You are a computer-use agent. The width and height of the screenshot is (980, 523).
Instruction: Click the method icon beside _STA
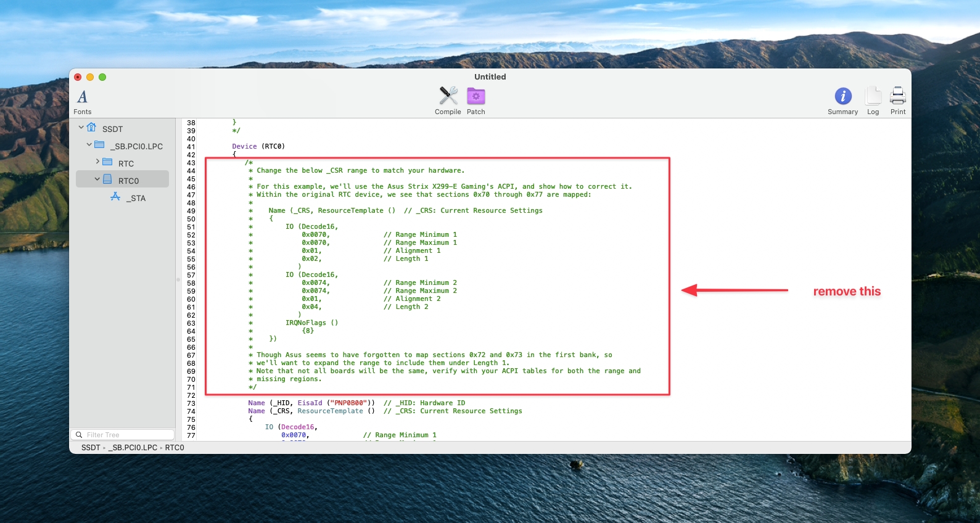pos(115,197)
